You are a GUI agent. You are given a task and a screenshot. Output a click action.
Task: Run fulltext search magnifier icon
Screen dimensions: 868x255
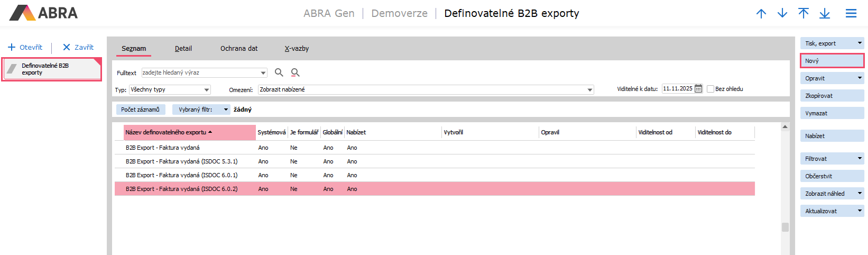tap(279, 72)
